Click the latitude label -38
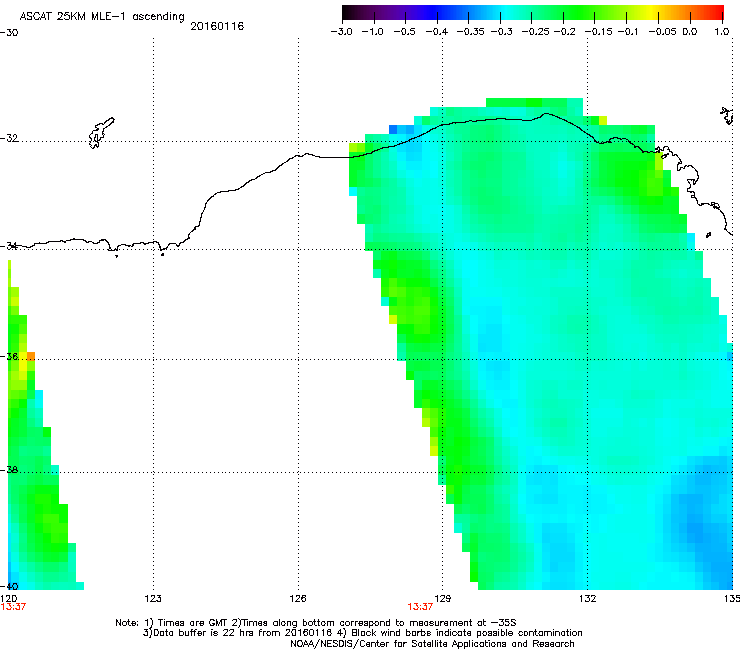The image size is (740, 650). point(9,470)
